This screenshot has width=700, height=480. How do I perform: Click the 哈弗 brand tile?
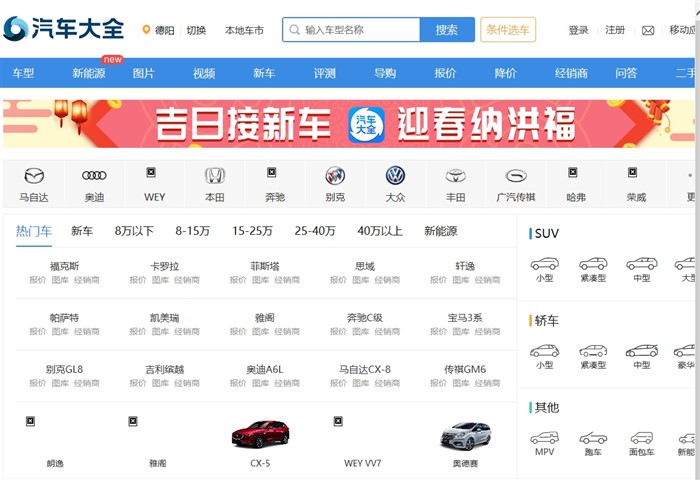pyautogui.click(x=576, y=184)
